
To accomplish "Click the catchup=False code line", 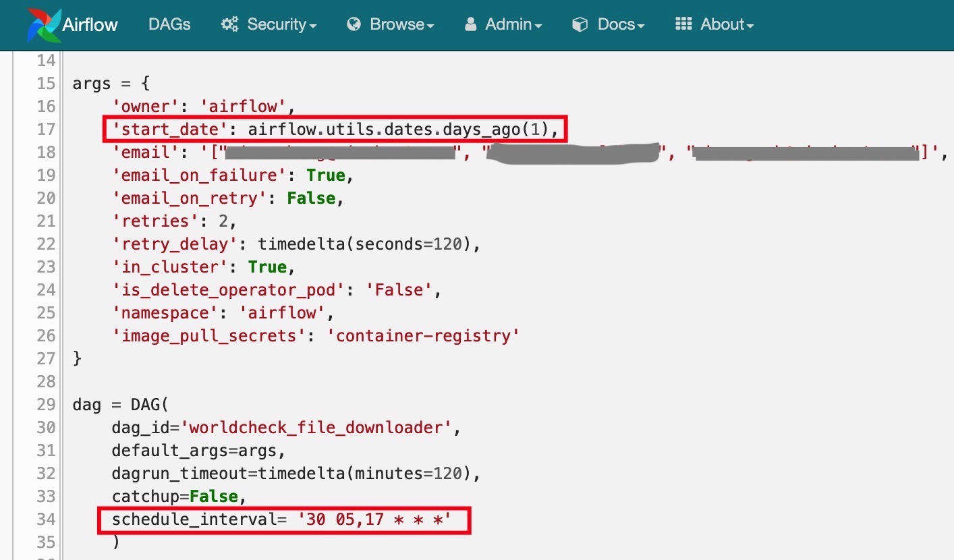I will (x=175, y=497).
